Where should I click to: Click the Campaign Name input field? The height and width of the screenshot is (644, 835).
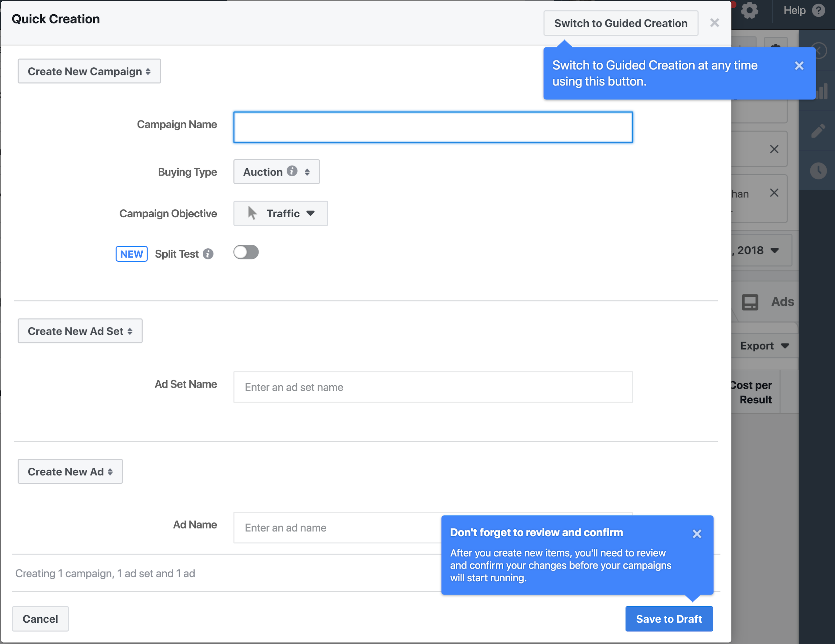tap(433, 127)
